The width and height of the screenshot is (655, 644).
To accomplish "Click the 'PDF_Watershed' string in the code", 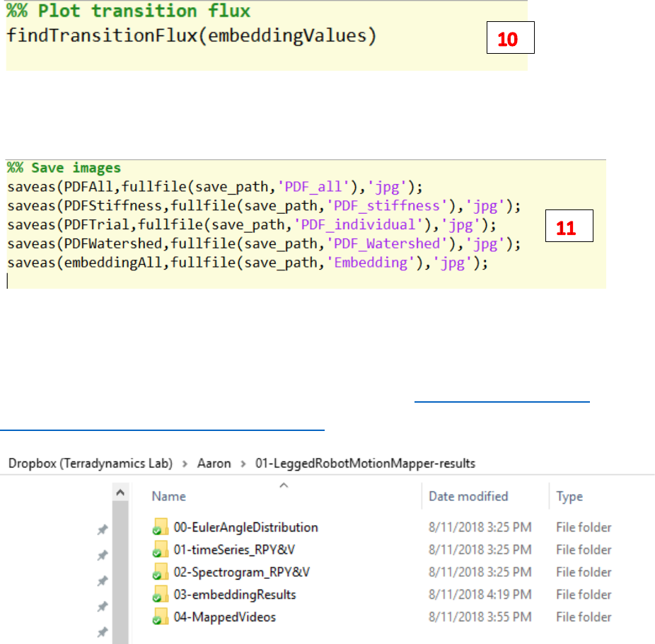I will point(387,244).
